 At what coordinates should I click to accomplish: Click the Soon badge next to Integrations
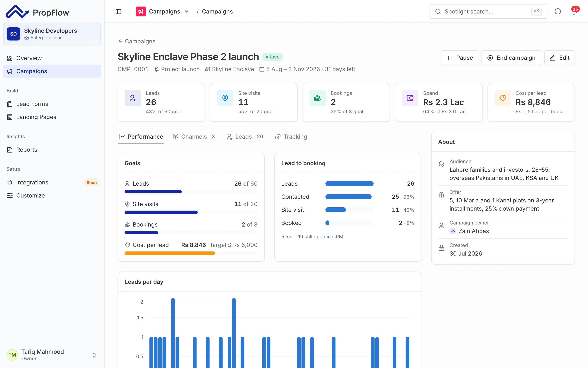92,183
